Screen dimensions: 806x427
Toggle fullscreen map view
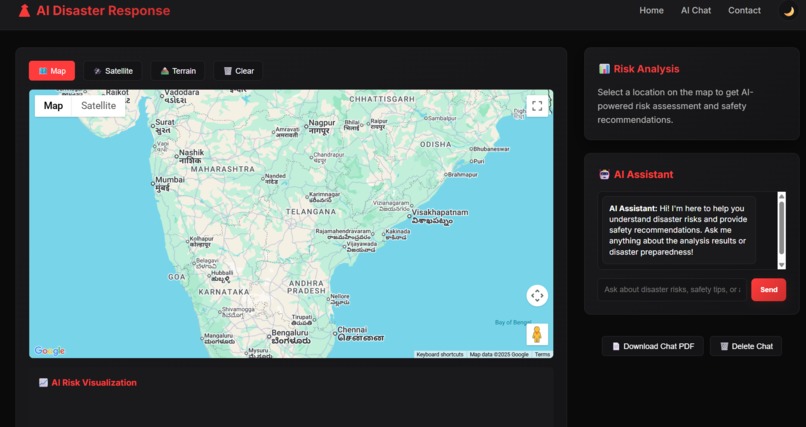point(537,106)
